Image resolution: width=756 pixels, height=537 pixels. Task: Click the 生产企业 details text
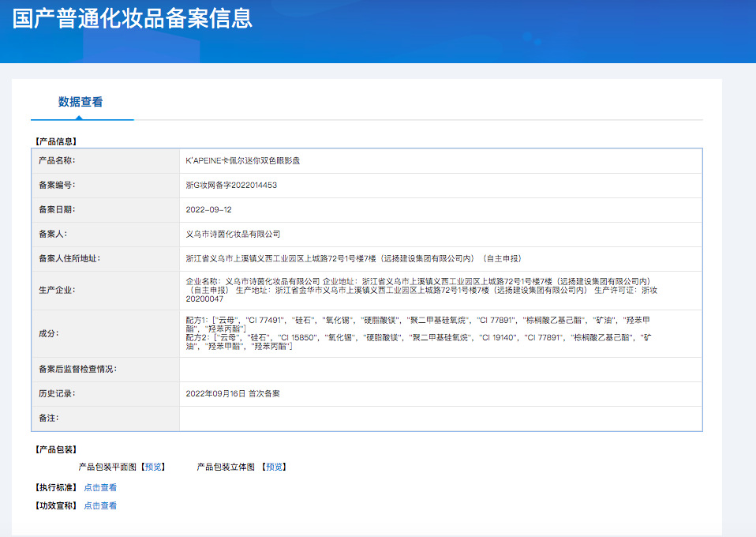421,290
